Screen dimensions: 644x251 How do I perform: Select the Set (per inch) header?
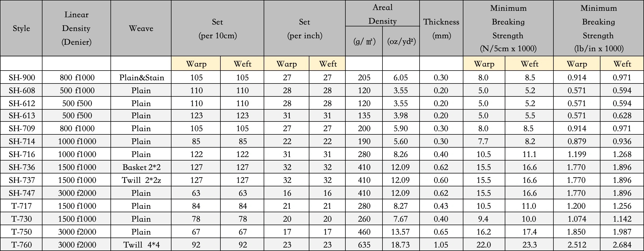[305, 28]
